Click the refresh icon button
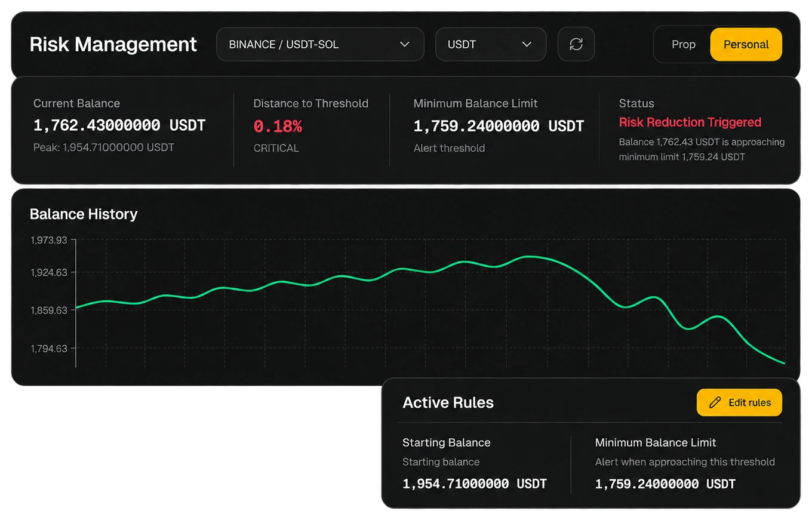Image resolution: width=812 pixels, height=520 pixels. (x=576, y=44)
